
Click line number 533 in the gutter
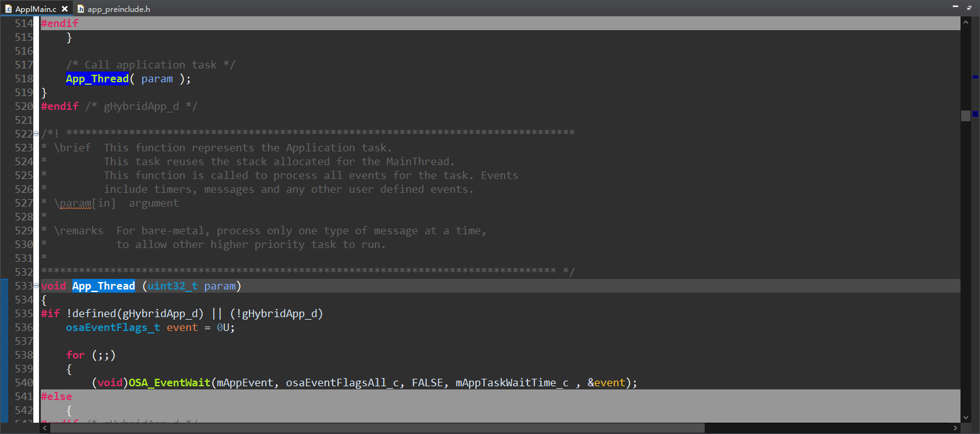point(23,286)
